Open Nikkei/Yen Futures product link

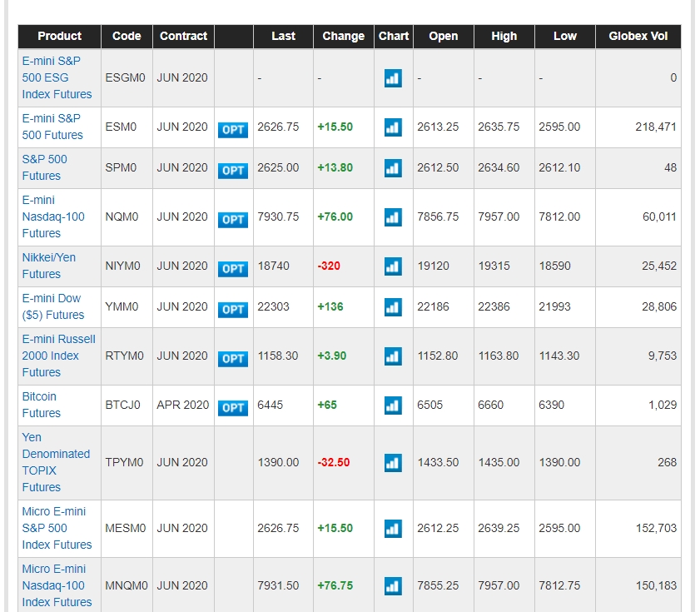tap(49, 266)
